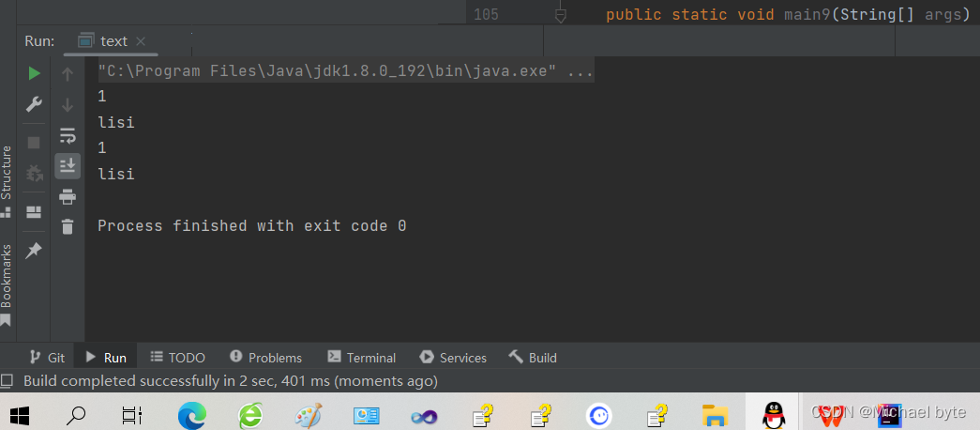Open Modify Run Configuration wrench icon
This screenshot has width=980, height=430.
coord(34,104)
